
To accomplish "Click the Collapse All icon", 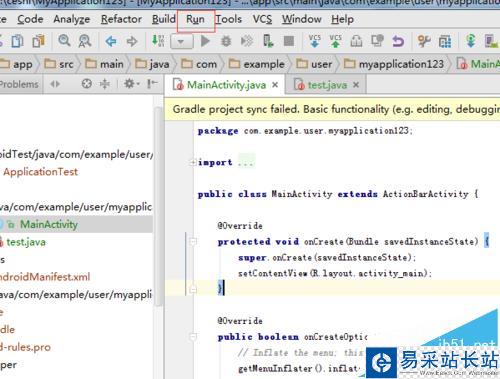I will click(x=105, y=84).
